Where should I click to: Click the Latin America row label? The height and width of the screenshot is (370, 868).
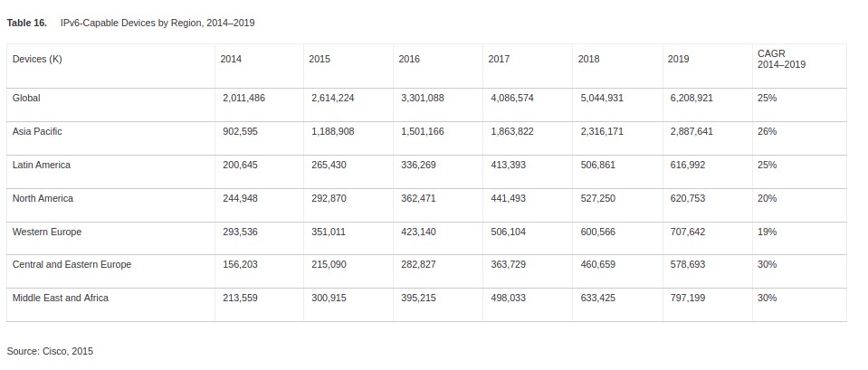41,165
